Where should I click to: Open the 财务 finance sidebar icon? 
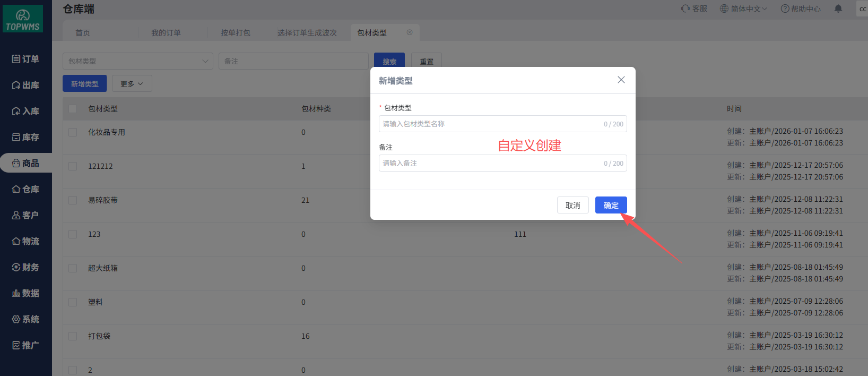(16, 267)
